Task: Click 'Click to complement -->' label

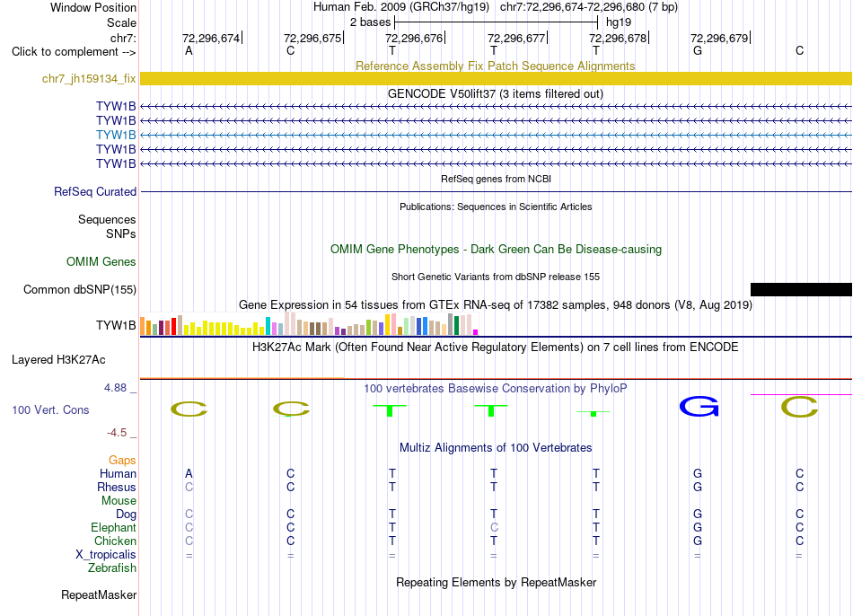Action: tap(74, 52)
